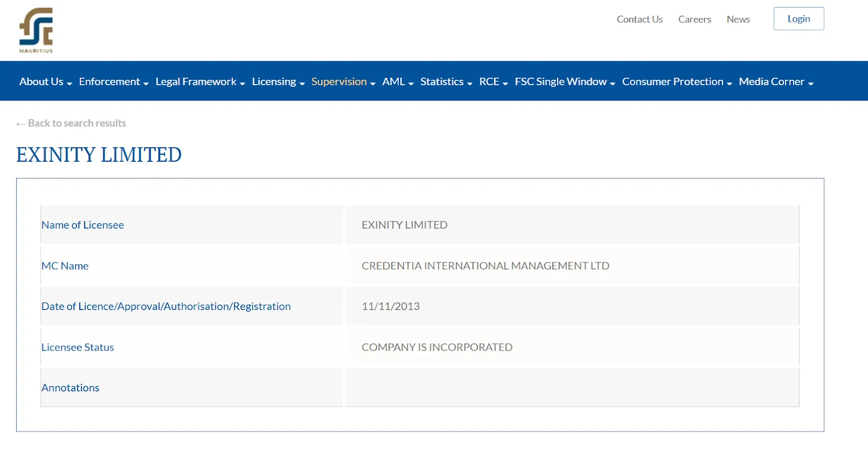Open the Legal Framework dropdown
This screenshot has height=469, width=868.
200,81
